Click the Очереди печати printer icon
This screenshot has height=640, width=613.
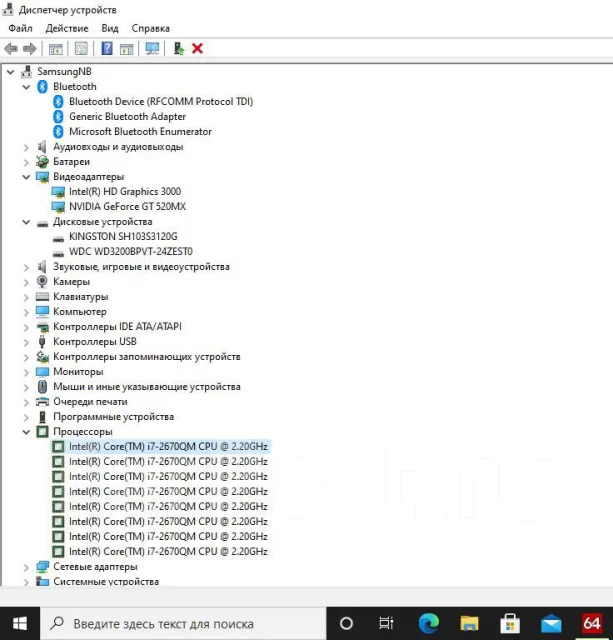42,402
